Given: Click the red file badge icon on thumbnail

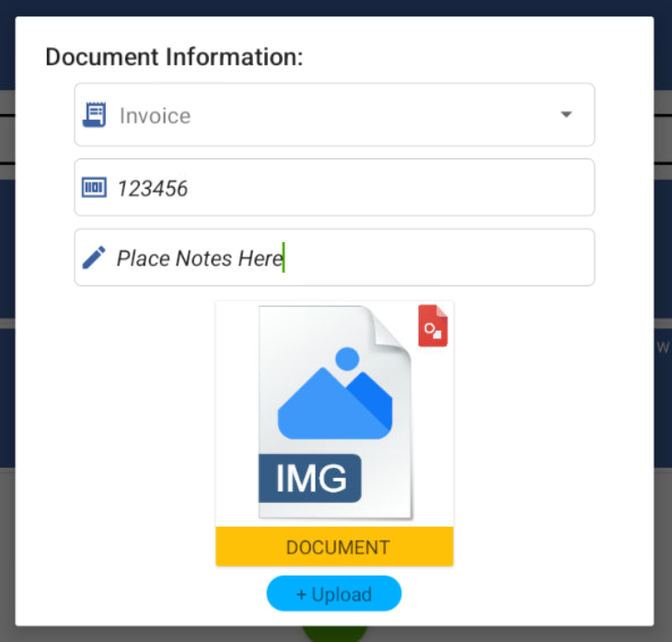Looking at the screenshot, I should [433, 325].
